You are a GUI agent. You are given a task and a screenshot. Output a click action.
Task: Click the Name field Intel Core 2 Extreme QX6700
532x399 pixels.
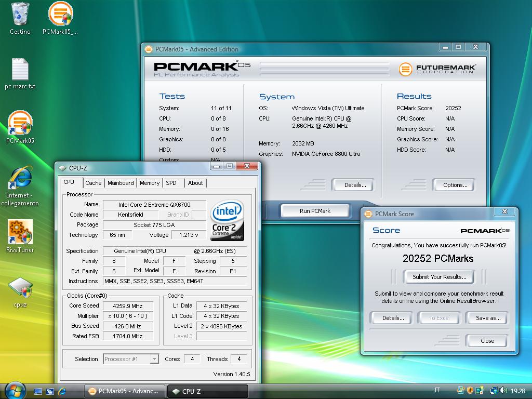(x=154, y=205)
